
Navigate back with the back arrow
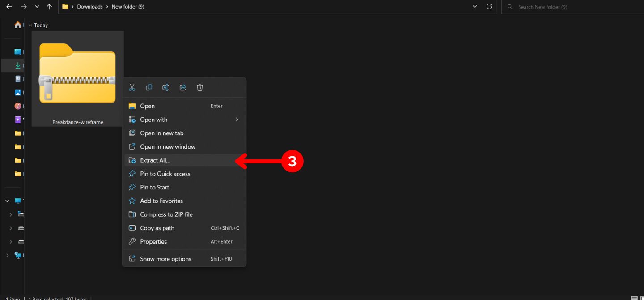tap(8, 6)
